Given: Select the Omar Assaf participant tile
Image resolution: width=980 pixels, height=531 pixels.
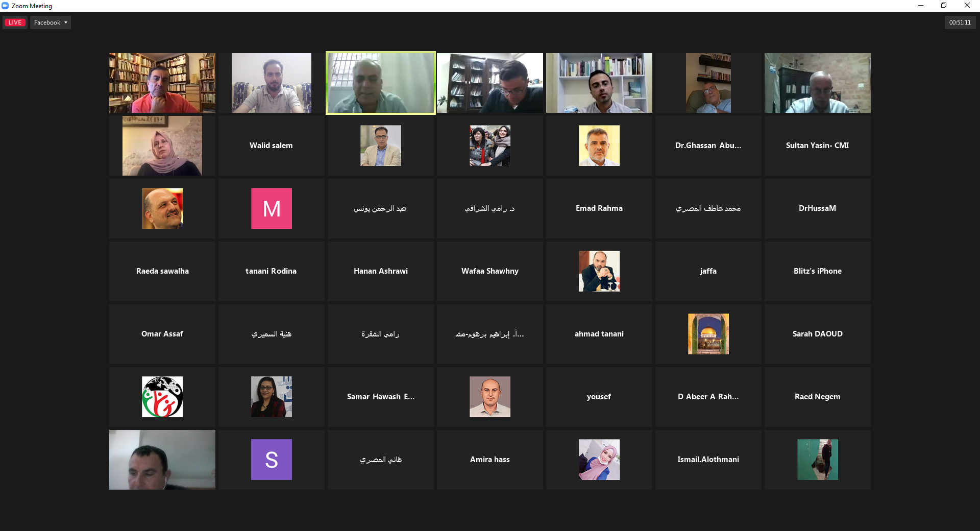Looking at the screenshot, I should pos(162,334).
